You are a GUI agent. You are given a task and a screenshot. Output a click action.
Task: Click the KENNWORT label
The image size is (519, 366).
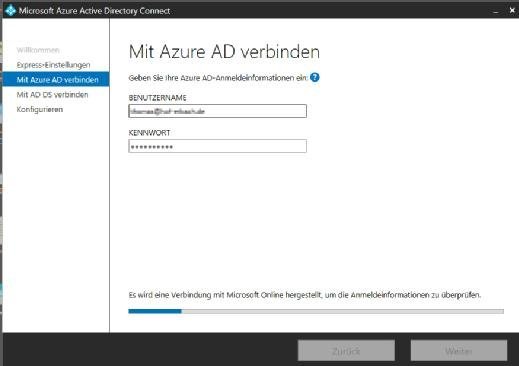(x=149, y=133)
